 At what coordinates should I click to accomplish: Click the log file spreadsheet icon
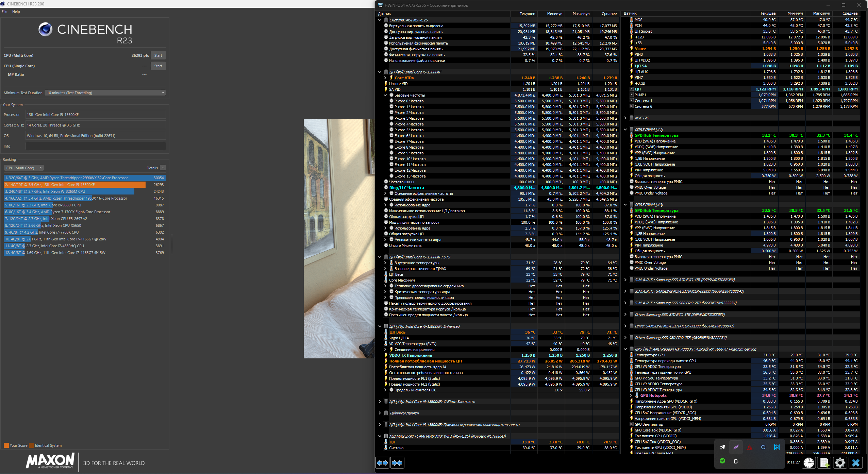824,462
